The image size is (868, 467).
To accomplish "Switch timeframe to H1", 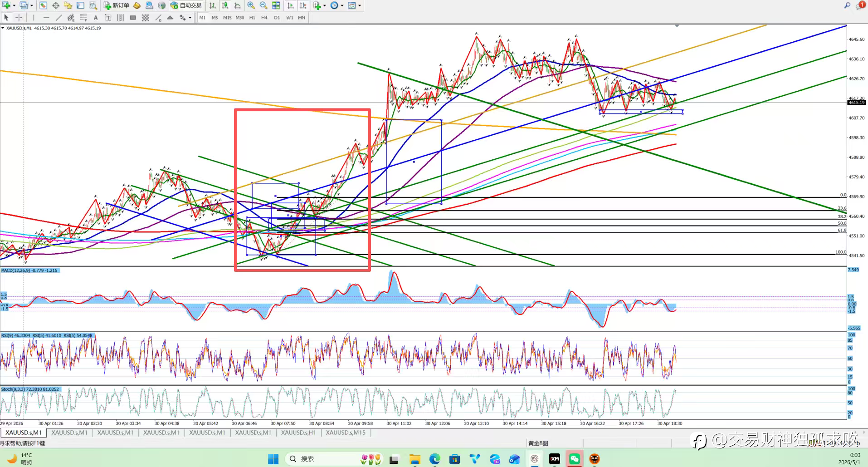I will 252,18.
